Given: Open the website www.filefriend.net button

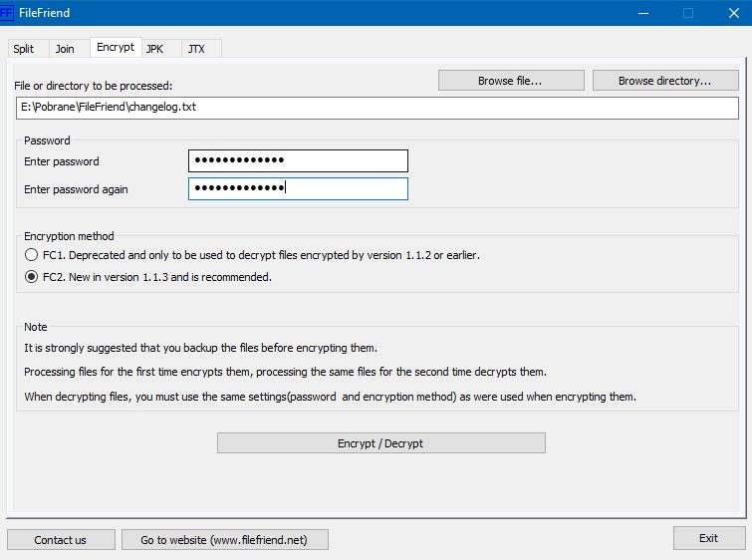Looking at the screenshot, I should [x=224, y=540].
